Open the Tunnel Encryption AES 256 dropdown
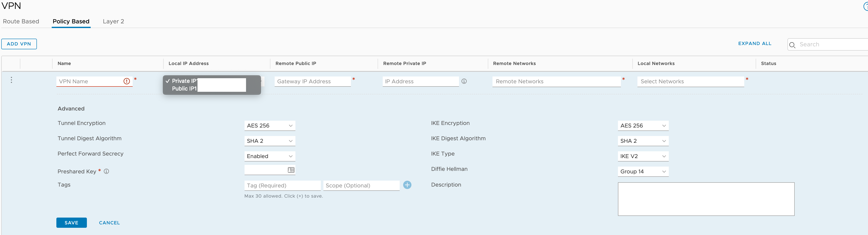 click(270, 126)
